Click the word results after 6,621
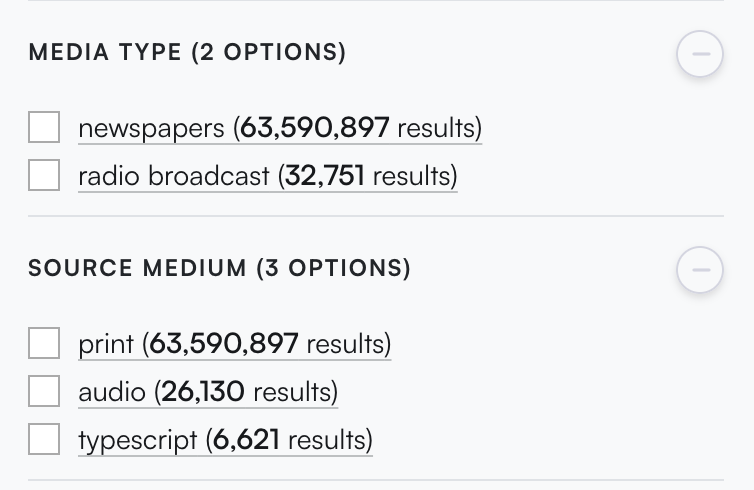The height and width of the screenshot is (490, 754). click(327, 440)
